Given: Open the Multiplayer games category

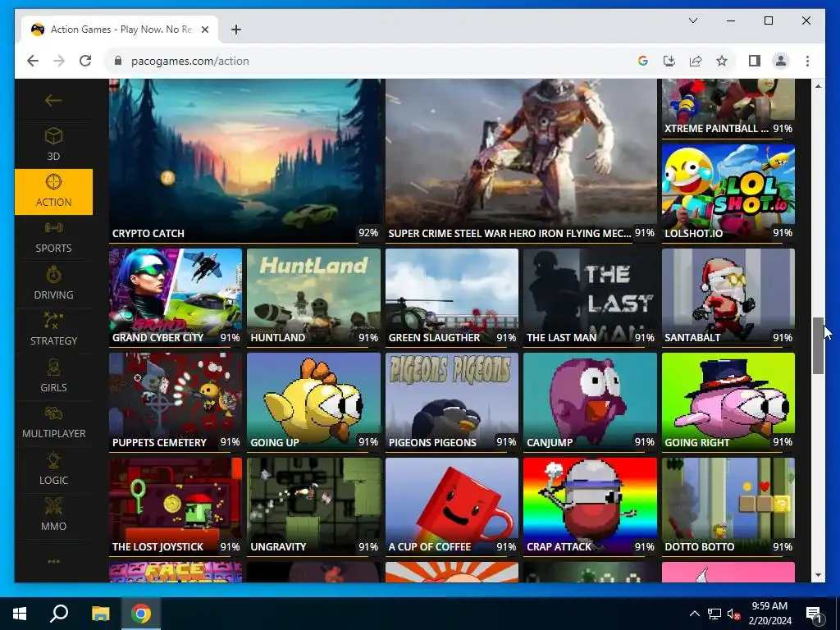Looking at the screenshot, I should coord(53,423).
